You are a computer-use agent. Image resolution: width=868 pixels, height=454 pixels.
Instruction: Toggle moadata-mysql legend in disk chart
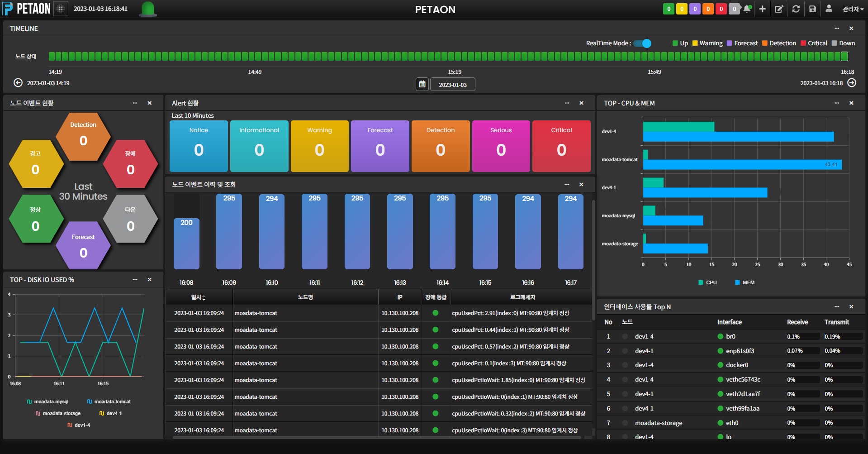click(47, 401)
